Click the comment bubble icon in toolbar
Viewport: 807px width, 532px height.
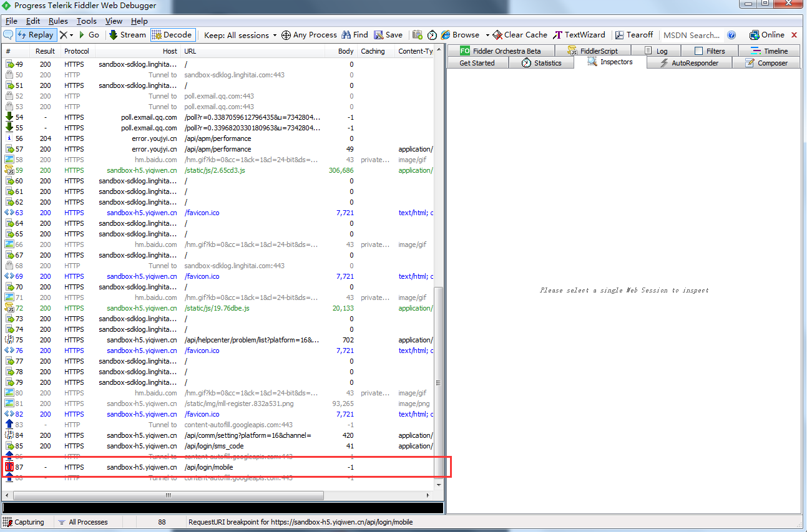point(8,35)
